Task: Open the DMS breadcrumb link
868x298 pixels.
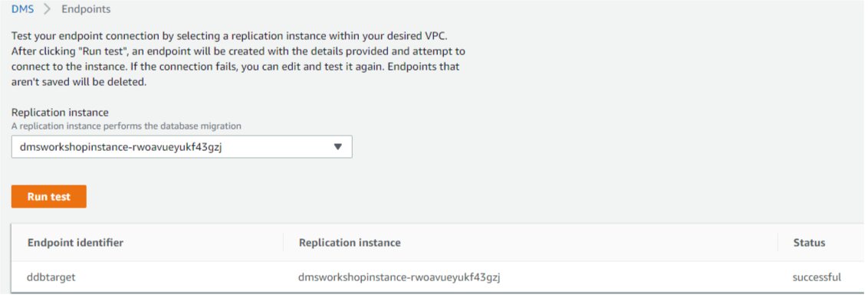Action: [x=23, y=9]
